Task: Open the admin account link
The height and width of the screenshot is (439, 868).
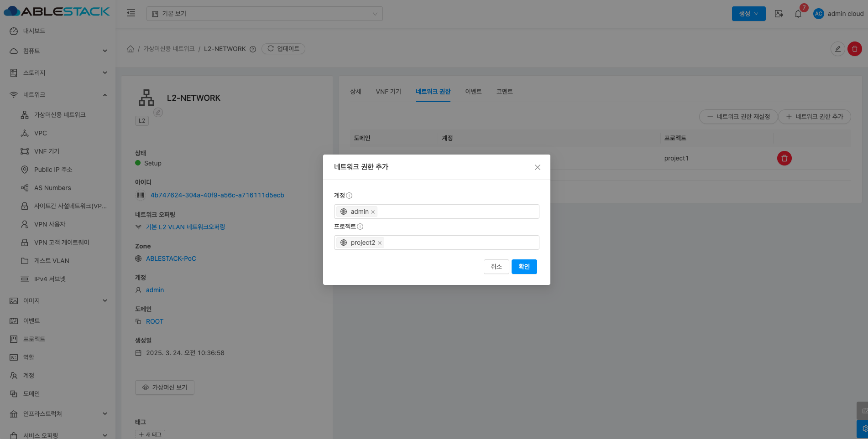Action: point(155,290)
